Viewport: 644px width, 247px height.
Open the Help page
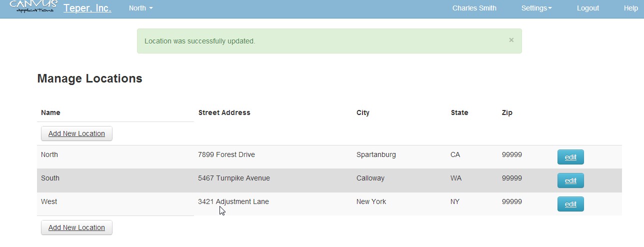pyautogui.click(x=630, y=8)
